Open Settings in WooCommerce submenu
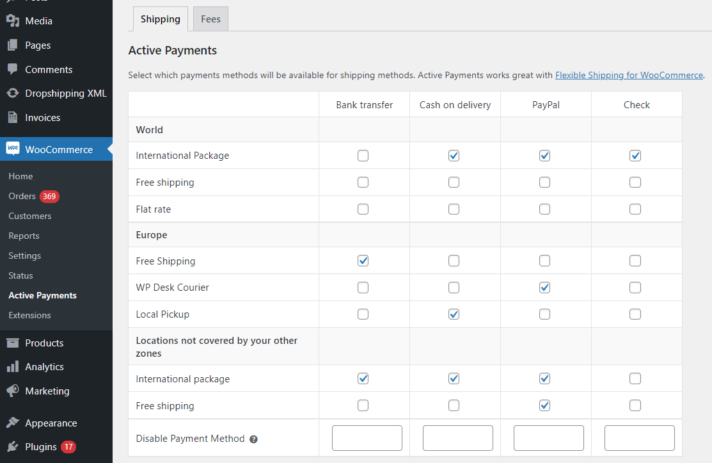The width and height of the screenshot is (712, 463). pyautogui.click(x=25, y=256)
